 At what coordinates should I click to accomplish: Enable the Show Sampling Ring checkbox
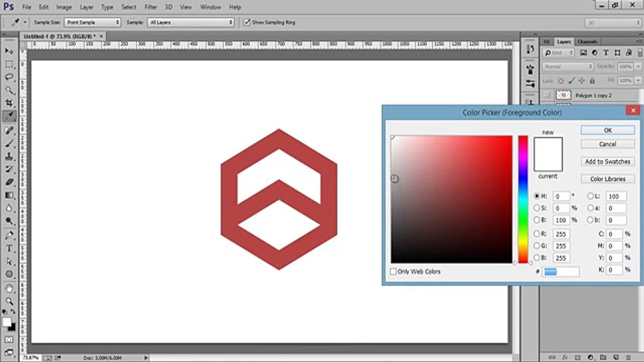click(x=247, y=23)
